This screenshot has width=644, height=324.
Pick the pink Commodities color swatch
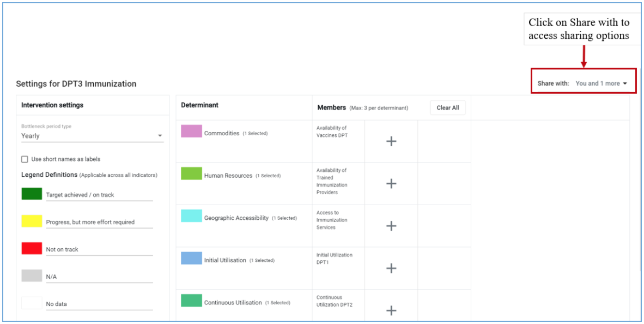click(191, 131)
